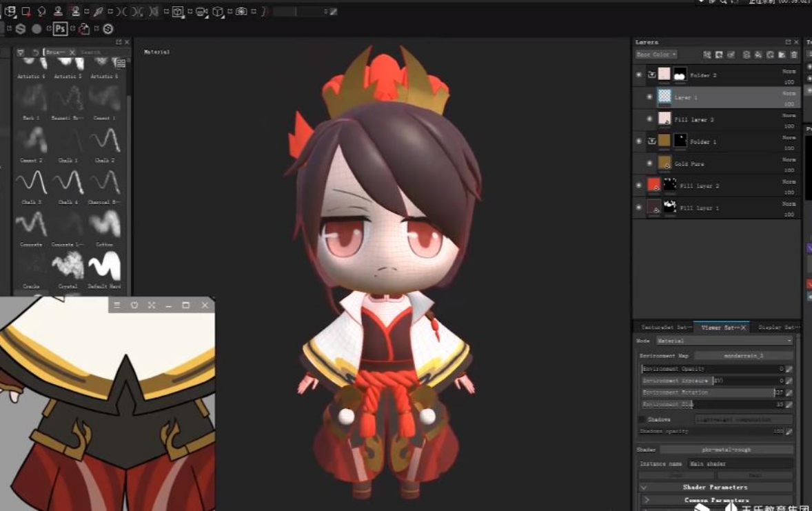This screenshot has height=511, width=812.
Task: Select the Crystal brush thumbnail
Action: click(68, 266)
